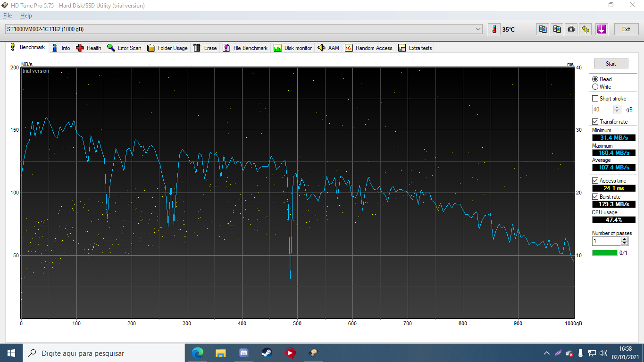Click the short stroke 40 gB field

603,109
